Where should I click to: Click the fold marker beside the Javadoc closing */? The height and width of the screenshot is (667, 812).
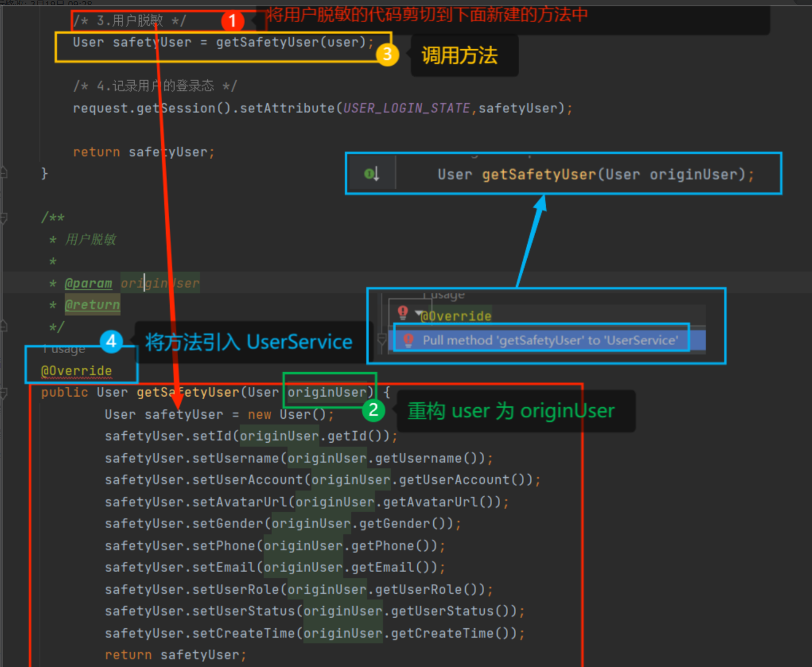click(x=4, y=326)
